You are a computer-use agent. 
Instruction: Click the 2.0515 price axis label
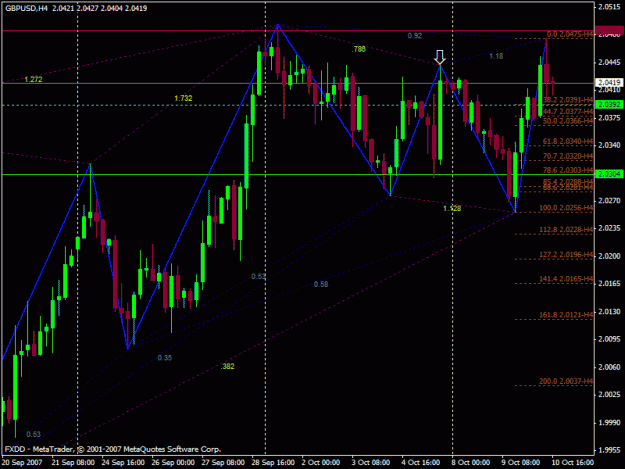[609, 7]
